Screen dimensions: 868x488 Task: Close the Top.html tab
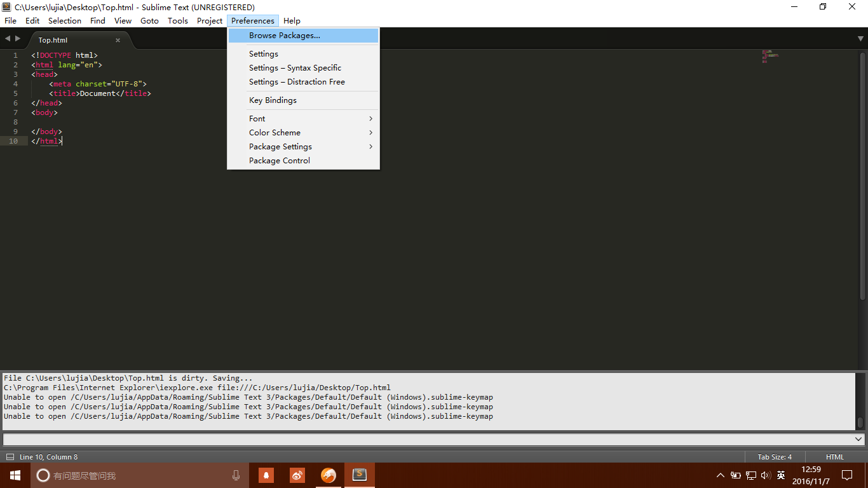point(118,40)
